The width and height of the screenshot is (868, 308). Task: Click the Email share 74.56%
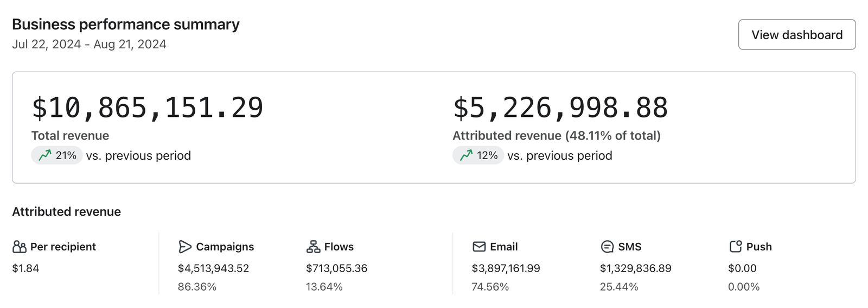pos(490,287)
